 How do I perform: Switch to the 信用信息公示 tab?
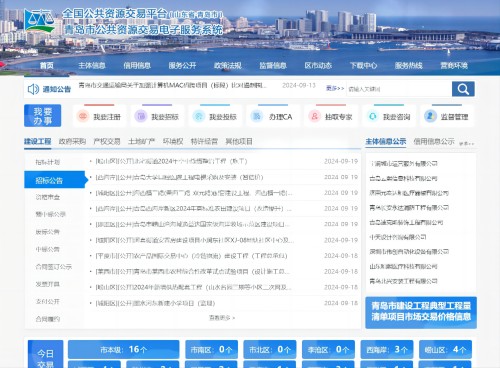[x=434, y=141]
